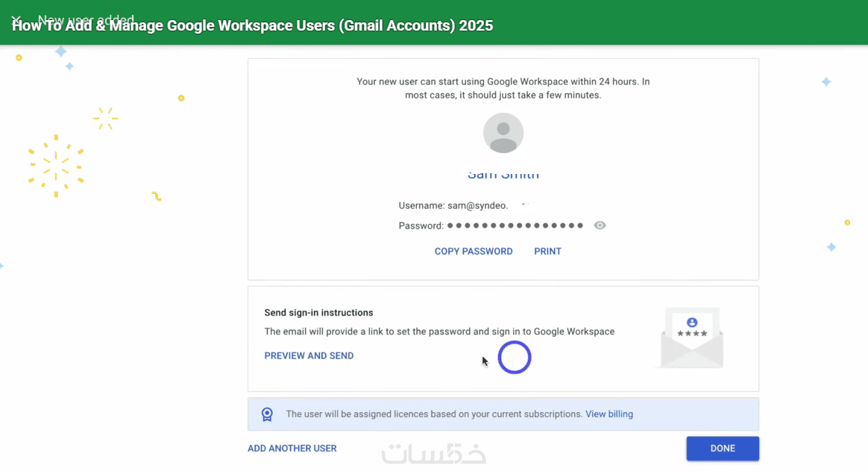Open Preview and Send sign-in instructions
The image size is (868, 474).
(x=309, y=356)
